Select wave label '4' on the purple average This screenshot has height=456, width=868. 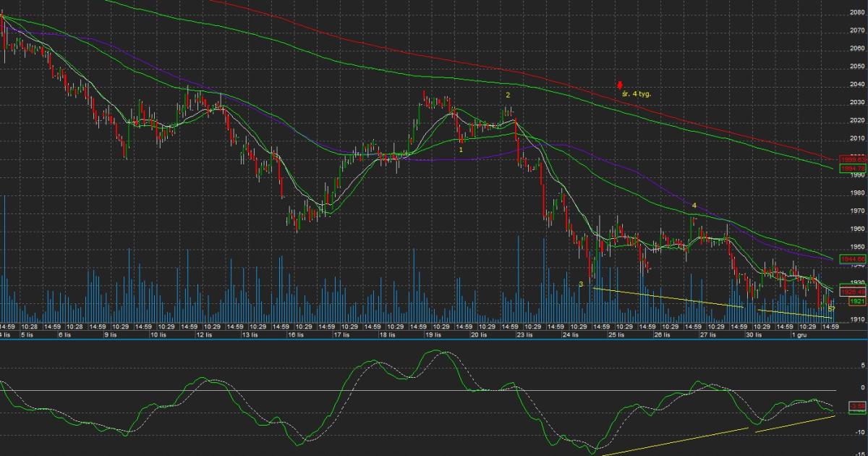tap(694, 206)
